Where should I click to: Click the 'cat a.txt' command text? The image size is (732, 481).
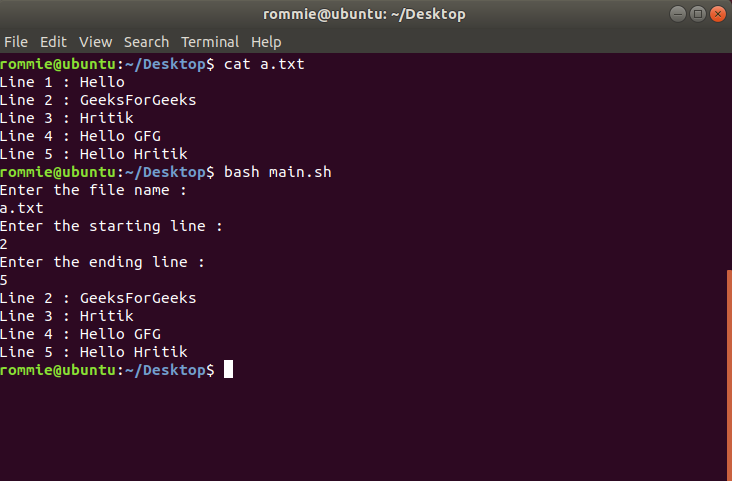(x=264, y=64)
